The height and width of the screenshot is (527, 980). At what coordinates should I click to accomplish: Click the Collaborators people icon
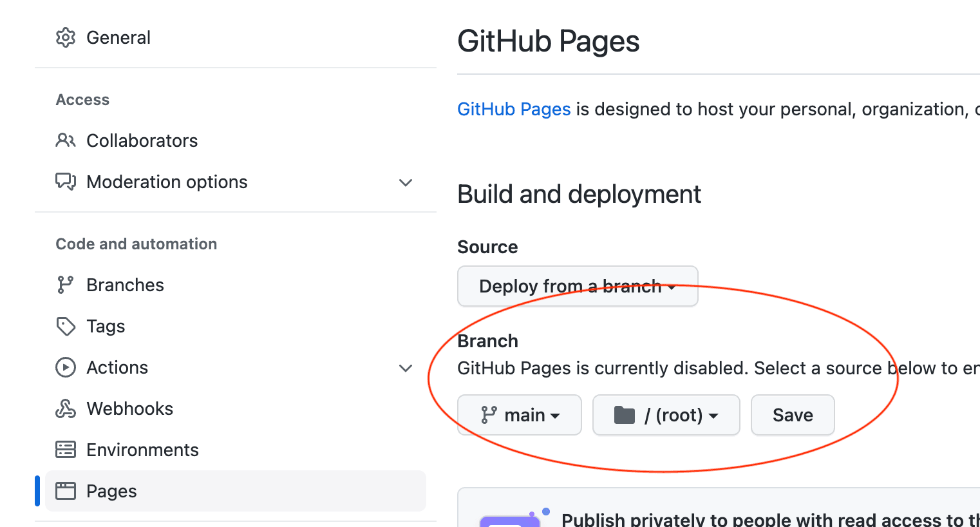pyautogui.click(x=66, y=140)
